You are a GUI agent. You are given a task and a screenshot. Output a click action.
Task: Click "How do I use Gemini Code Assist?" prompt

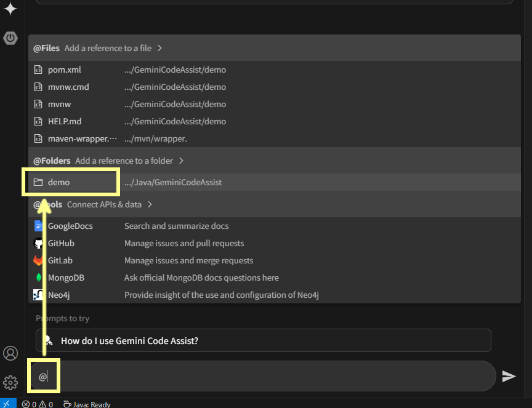(x=264, y=340)
